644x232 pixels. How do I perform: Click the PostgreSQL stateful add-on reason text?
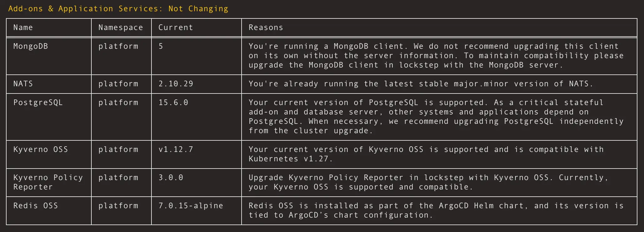click(436, 117)
